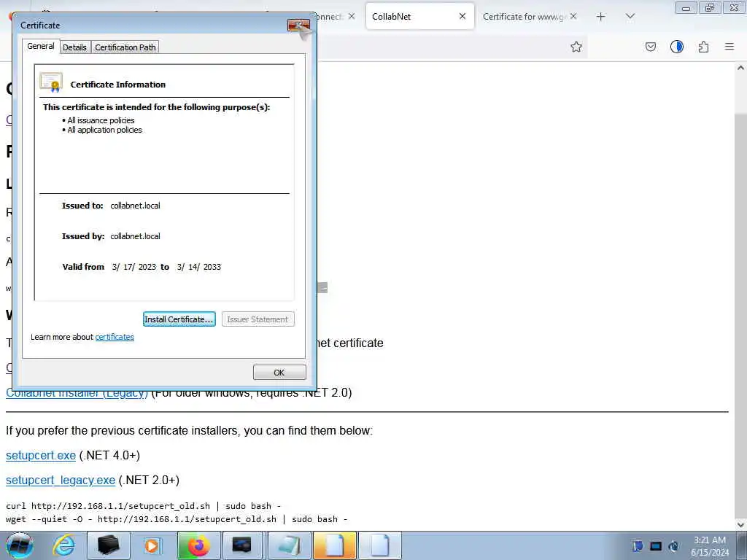Open the dark monitor app in the taskbar
The image size is (747, 560).
[x=243, y=545]
